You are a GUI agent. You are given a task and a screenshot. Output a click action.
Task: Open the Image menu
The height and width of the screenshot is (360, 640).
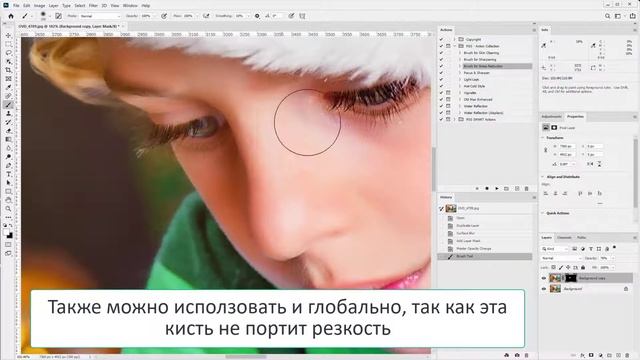(x=40, y=6)
